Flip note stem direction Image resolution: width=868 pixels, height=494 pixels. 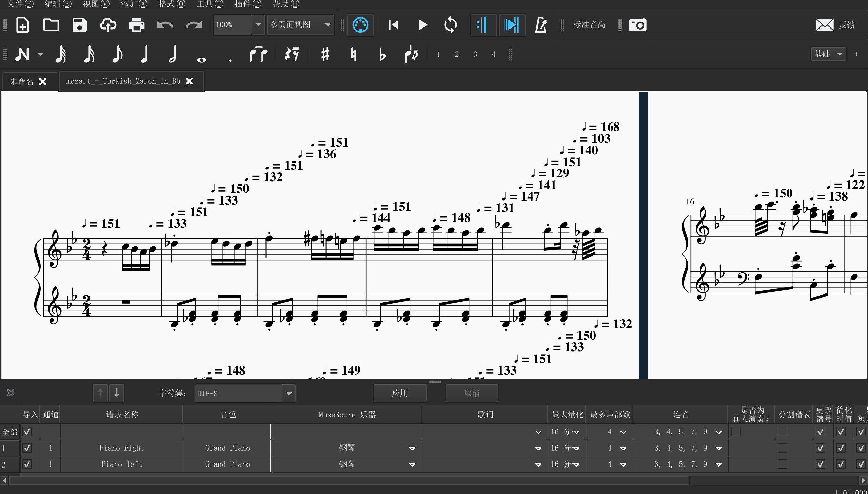411,54
